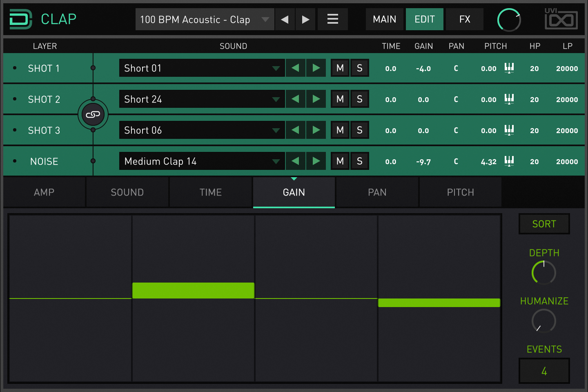Click the DEPTH knob
The image size is (588, 392).
(x=543, y=273)
